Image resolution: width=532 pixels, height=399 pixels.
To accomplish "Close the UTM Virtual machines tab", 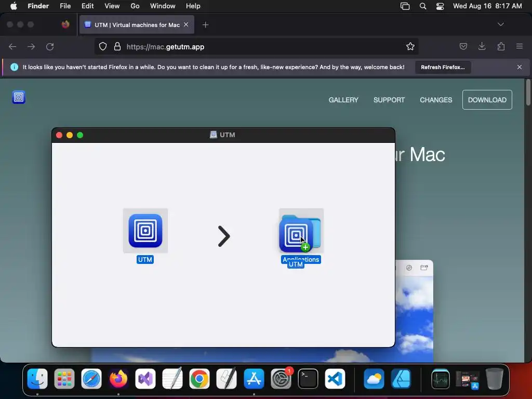I will 186,24.
